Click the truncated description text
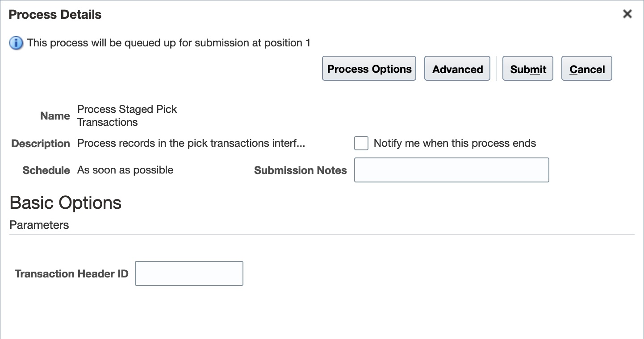 (191, 143)
